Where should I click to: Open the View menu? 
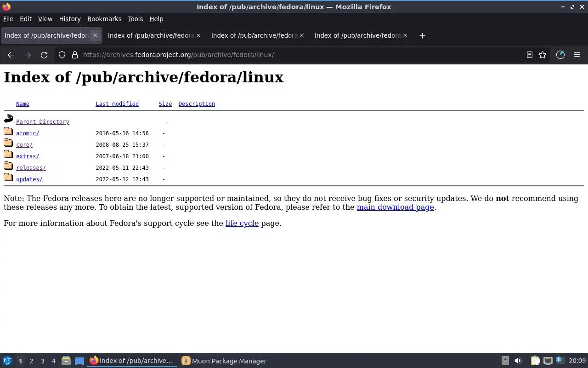pos(45,19)
